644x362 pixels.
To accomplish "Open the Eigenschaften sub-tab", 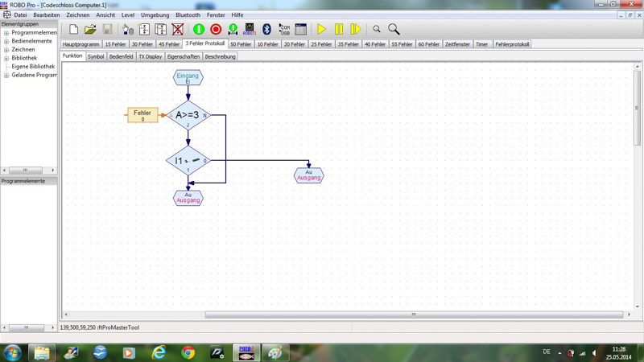I will pos(184,56).
